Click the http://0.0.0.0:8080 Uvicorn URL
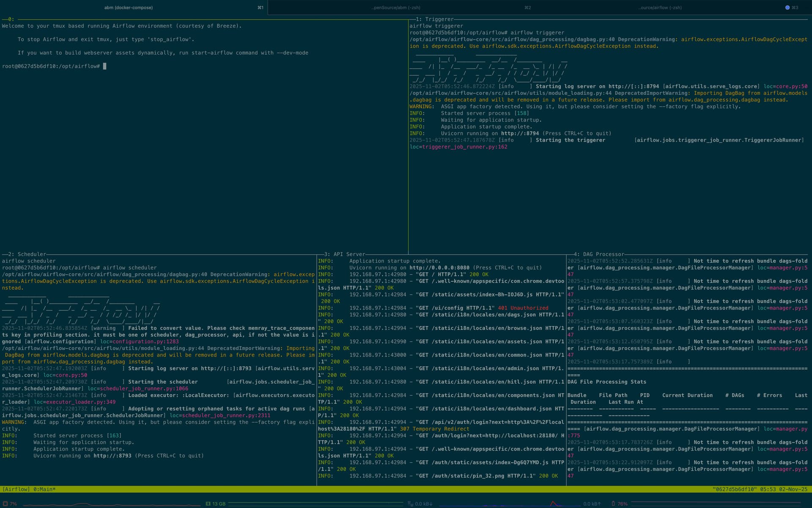 click(439, 268)
